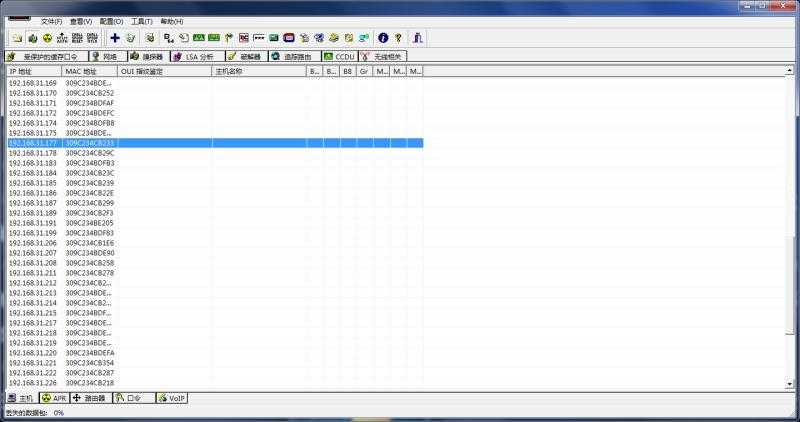Select host row 192.168.31.183
Screen dimensions: 800x422
(x=215, y=163)
